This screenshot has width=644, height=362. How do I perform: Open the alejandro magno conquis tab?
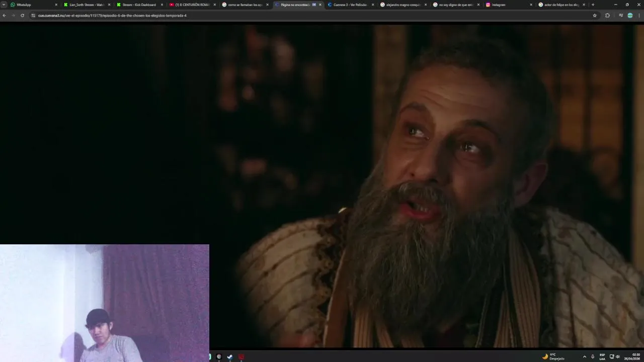tap(403, 5)
